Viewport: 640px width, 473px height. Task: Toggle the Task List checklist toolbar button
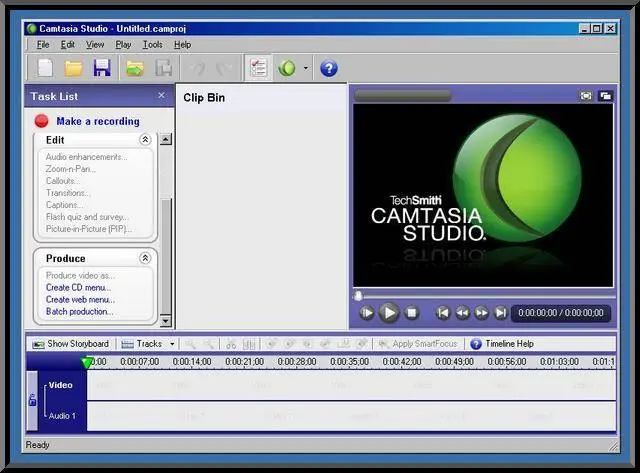tap(258, 68)
